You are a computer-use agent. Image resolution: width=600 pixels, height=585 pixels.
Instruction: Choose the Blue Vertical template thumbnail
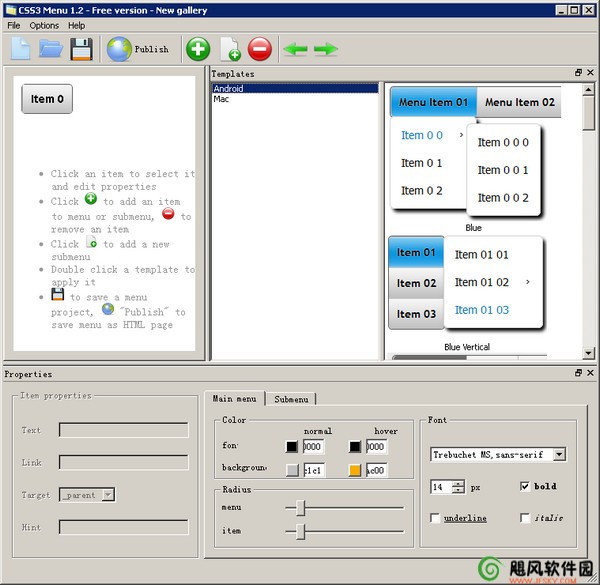pyautogui.click(x=466, y=283)
